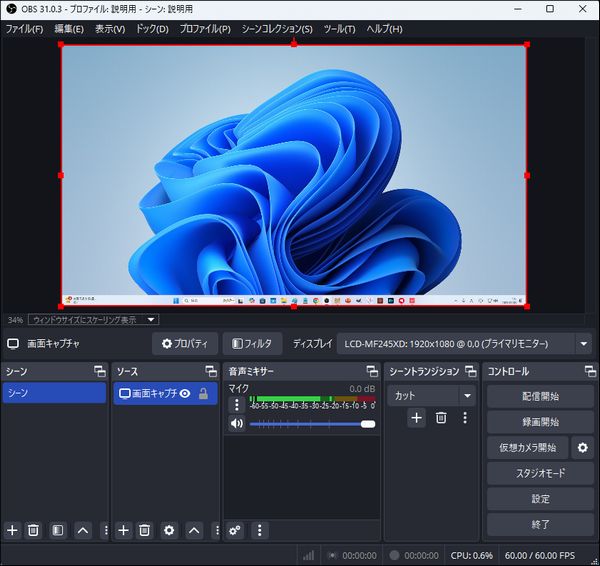
Task: Open audio mixer menu dots at bottom
Action: [x=259, y=530]
